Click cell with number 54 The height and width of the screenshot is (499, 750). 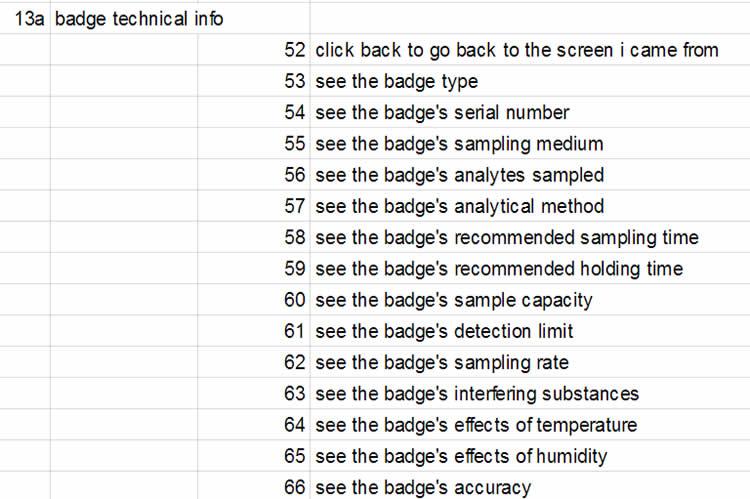pos(294,113)
